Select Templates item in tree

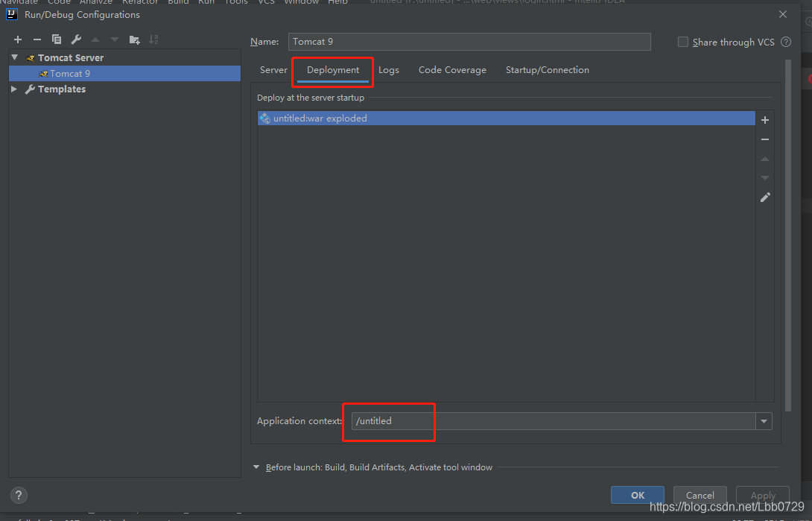(62, 89)
